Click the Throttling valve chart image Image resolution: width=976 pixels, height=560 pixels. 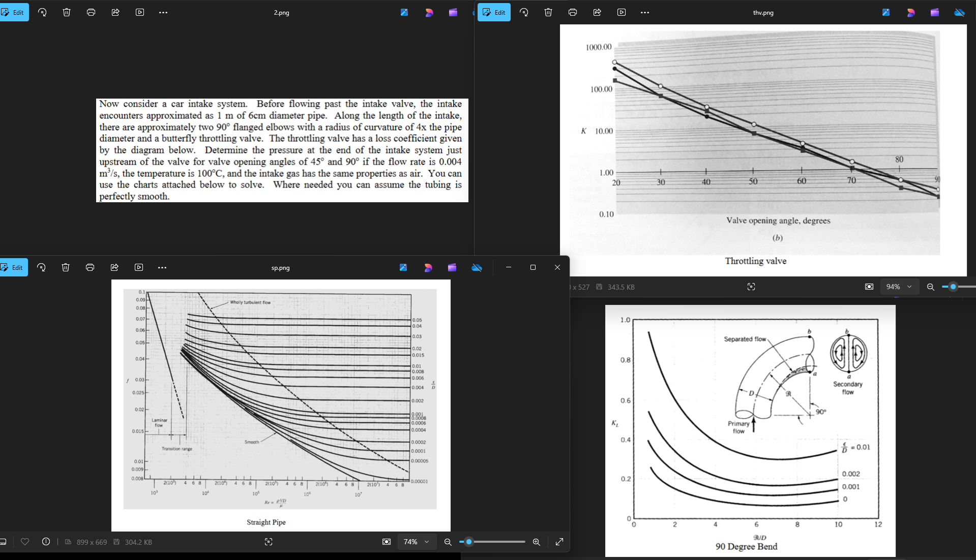tap(763, 150)
